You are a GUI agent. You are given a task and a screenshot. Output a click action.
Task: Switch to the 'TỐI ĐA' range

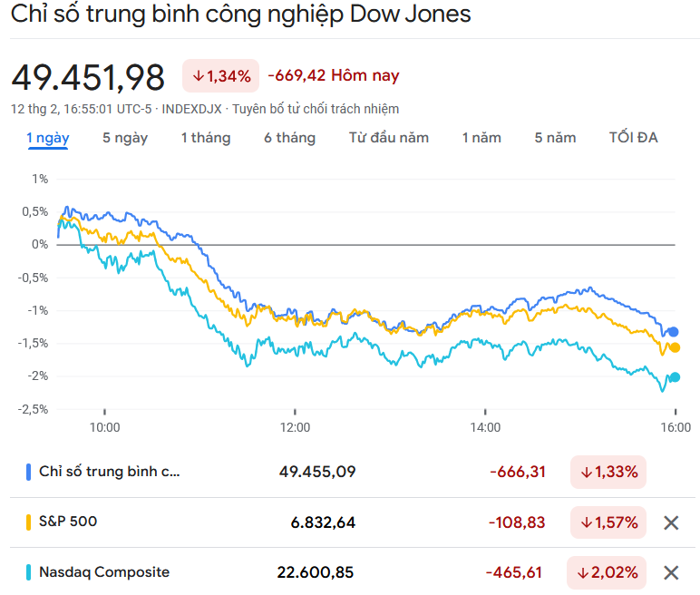tap(634, 138)
